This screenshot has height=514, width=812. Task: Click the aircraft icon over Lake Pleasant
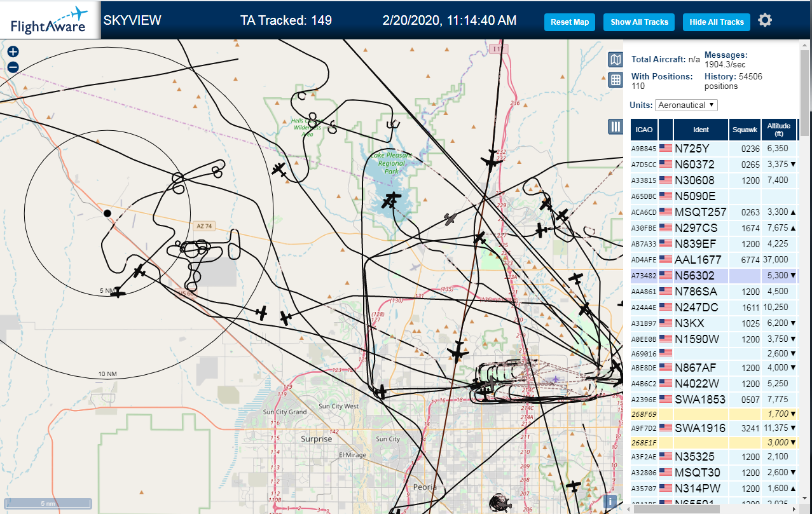click(x=390, y=201)
